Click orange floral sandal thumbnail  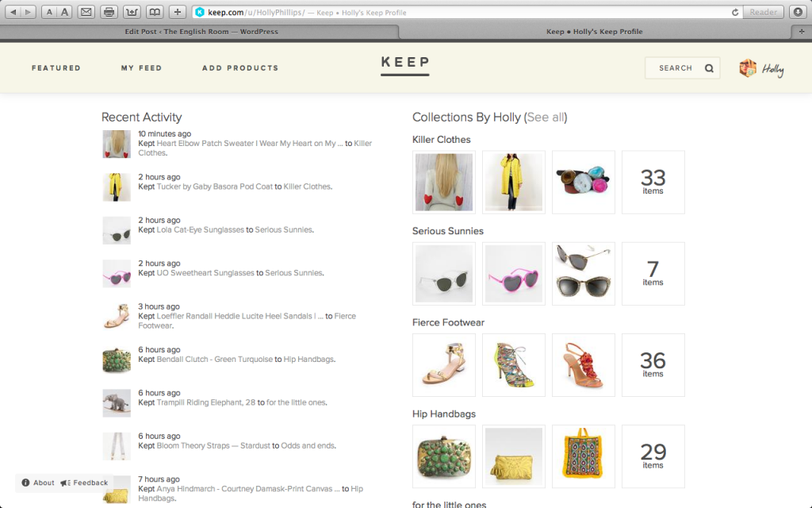(583, 365)
